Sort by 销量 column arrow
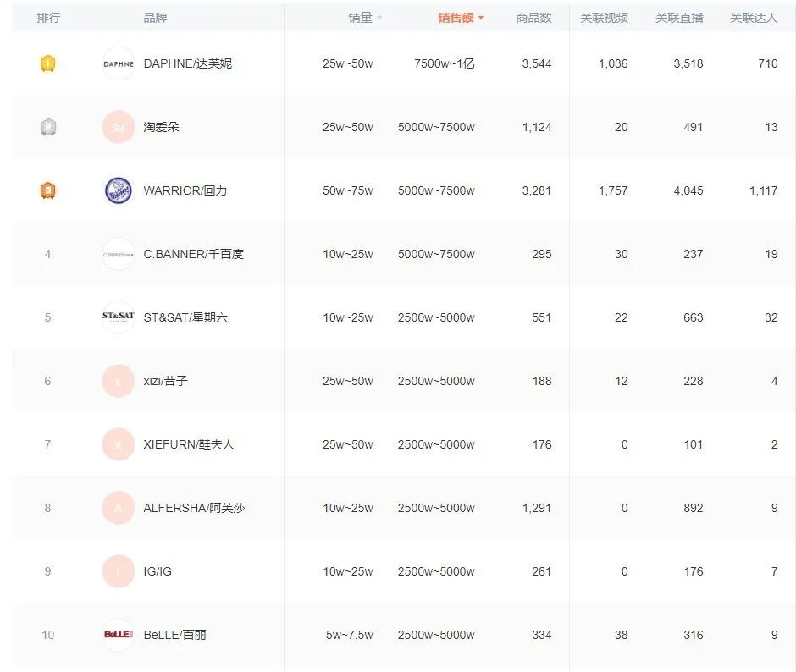 tap(379, 19)
